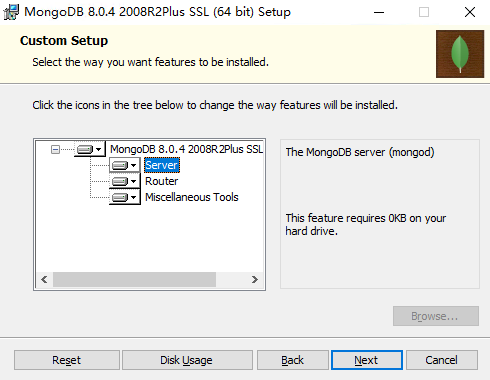
Task: Click the installer icon in title bar
Action: pyautogui.click(x=11, y=12)
